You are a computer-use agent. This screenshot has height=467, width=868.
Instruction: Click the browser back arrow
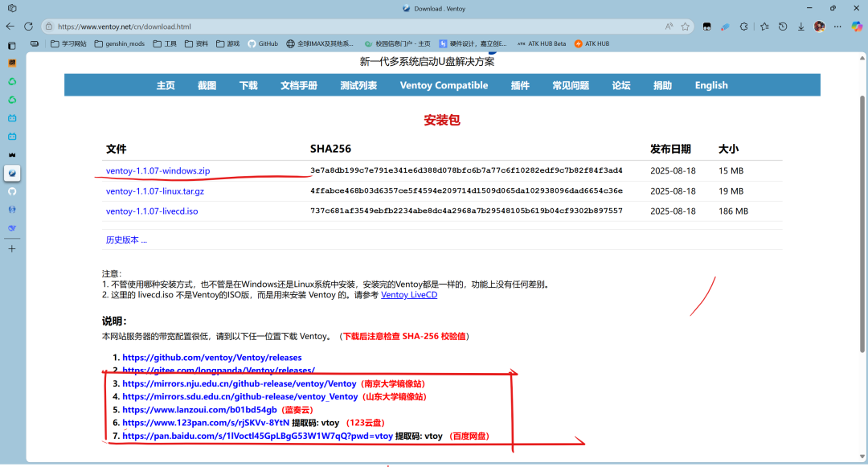(10, 27)
